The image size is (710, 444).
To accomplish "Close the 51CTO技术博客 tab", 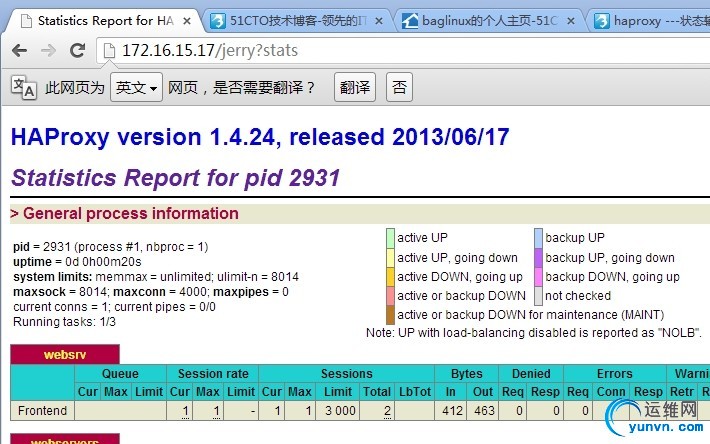I will (379, 21).
